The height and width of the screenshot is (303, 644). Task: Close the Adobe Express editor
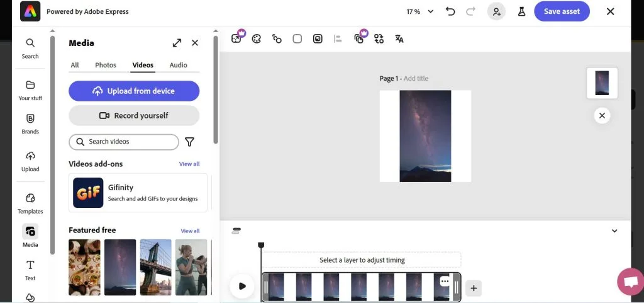pyautogui.click(x=610, y=11)
